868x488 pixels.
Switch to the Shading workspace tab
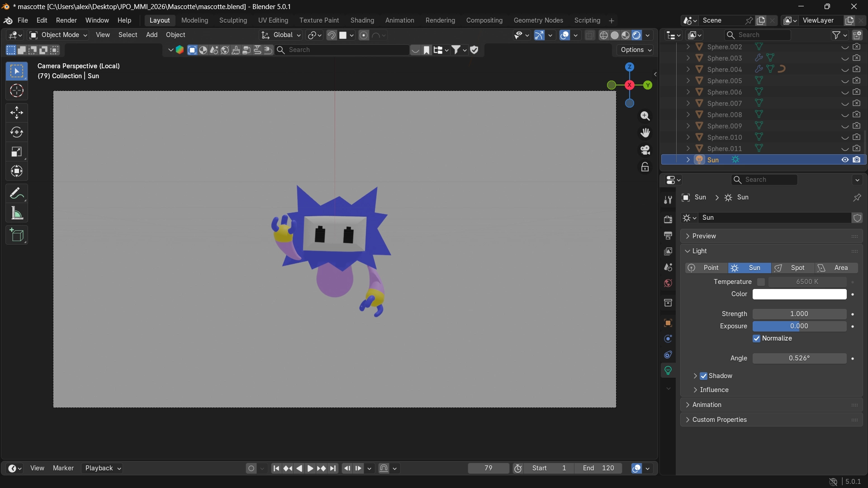tap(361, 20)
